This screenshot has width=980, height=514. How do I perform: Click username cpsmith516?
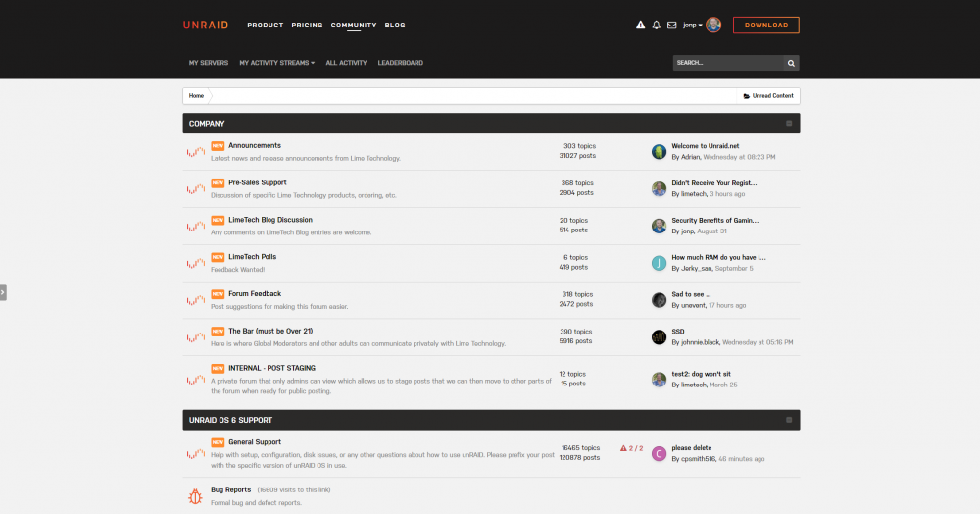[x=698, y=459]
